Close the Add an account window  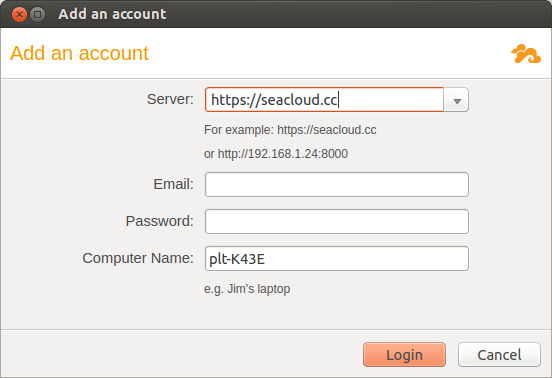[19, 14]
